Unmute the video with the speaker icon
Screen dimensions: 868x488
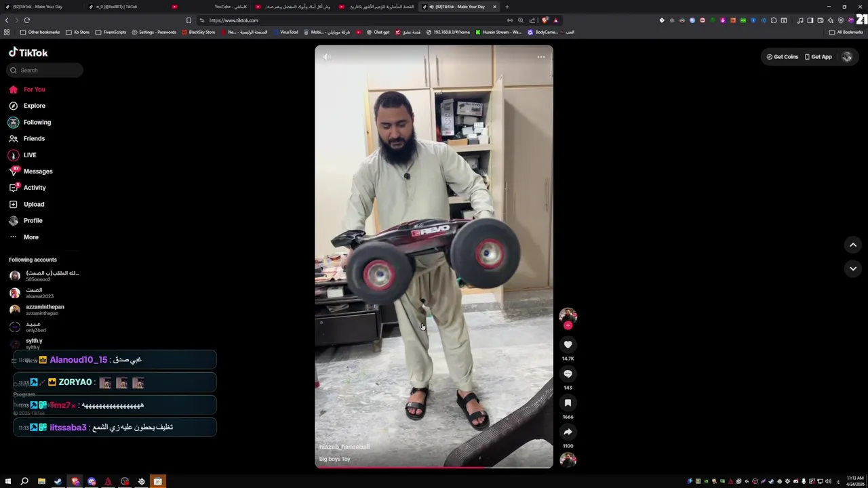pyautogui.click(x=327, y=57)
